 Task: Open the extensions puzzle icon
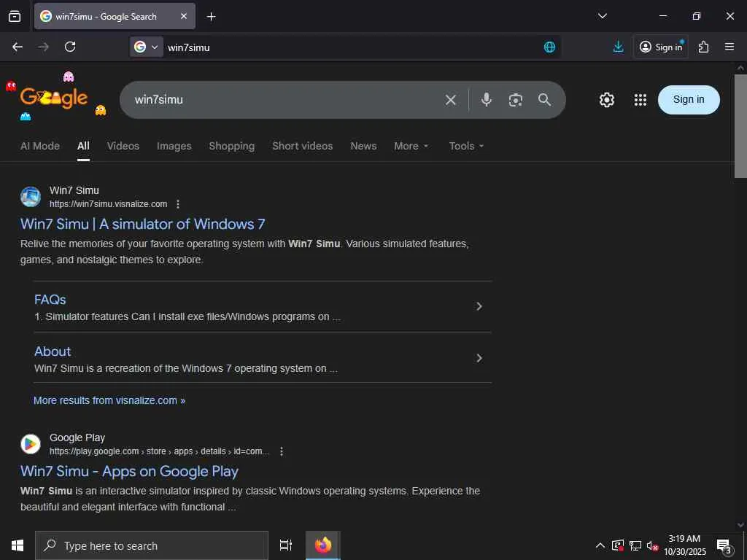click(703, 47)
